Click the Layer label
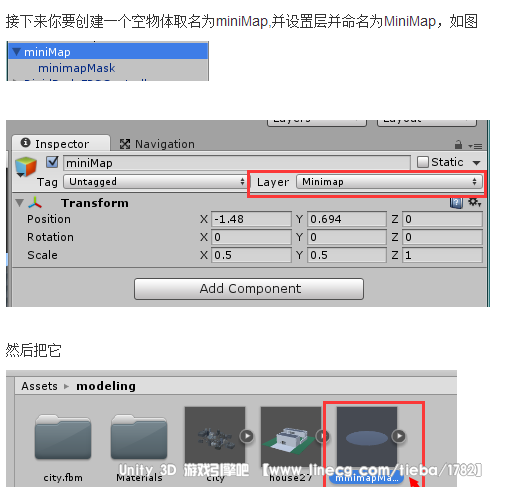 (273, 182)
